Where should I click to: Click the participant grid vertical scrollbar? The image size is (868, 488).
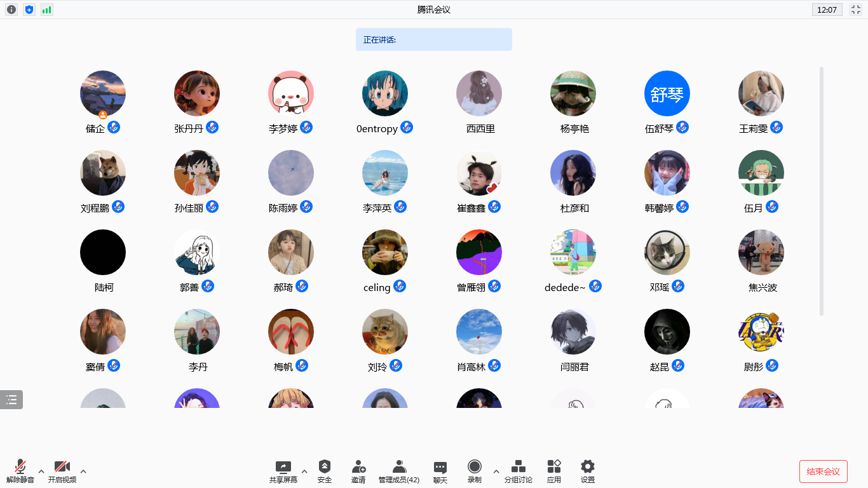coord(822,191)
